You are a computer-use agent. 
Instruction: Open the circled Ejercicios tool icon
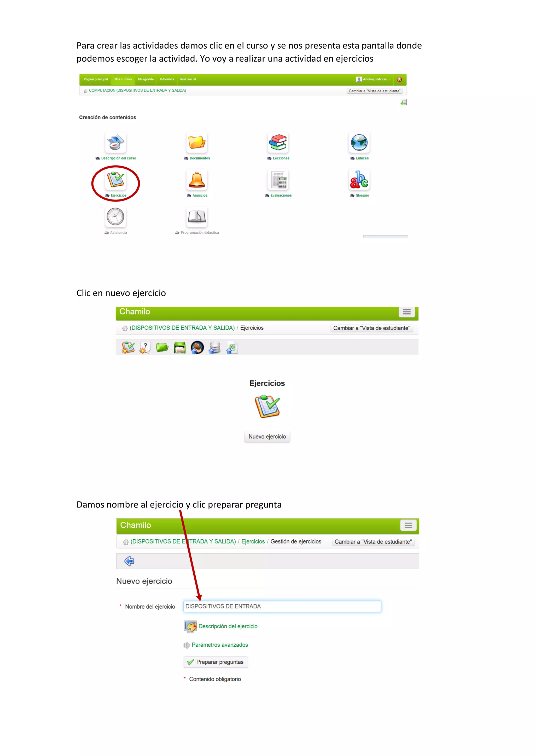[x=116, y=180]
